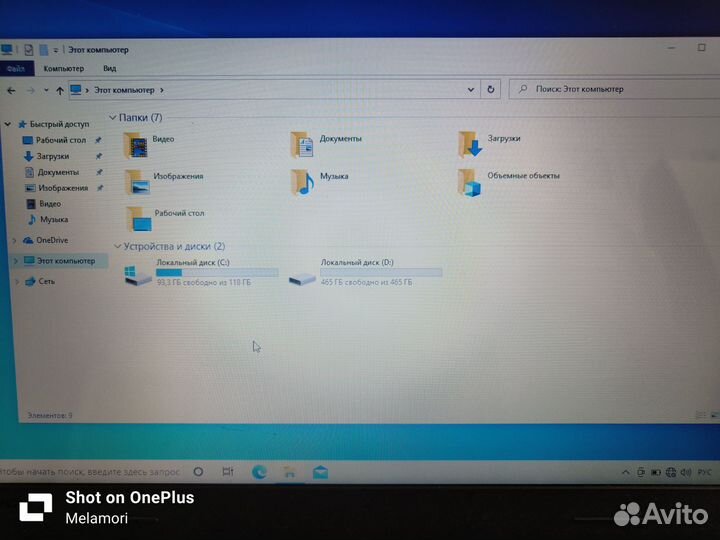Open Локальный диск (C:) drive

coord(139,274)
